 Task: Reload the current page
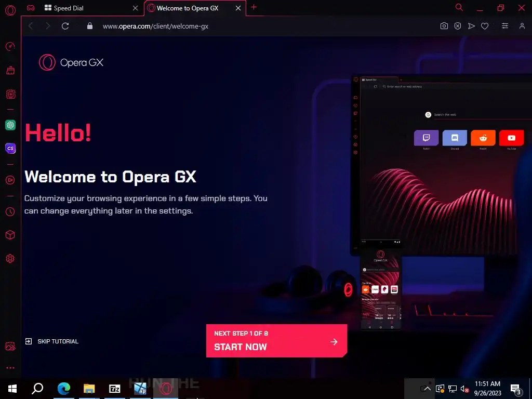click(65, 26)
